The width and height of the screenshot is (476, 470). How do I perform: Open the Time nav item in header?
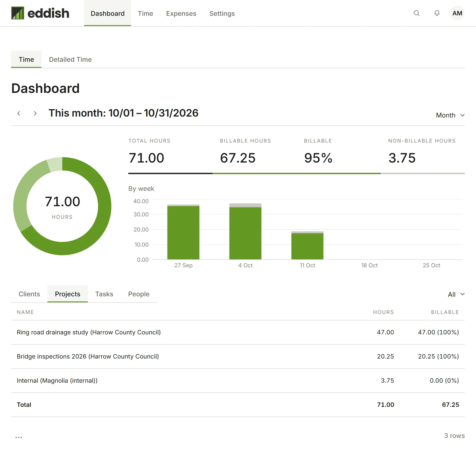click(x=145, y=13)
